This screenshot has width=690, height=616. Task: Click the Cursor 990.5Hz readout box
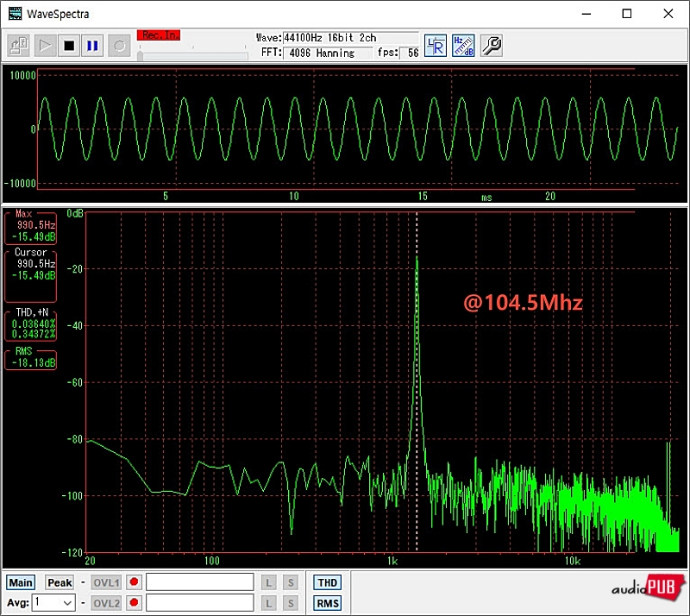tap(30, 276)
